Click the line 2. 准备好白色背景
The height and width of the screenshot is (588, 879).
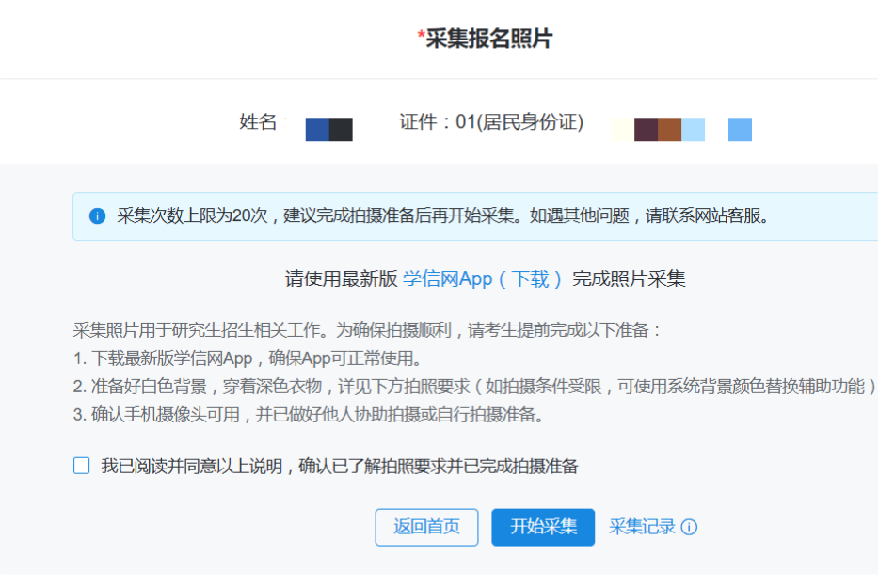(474, 387)
